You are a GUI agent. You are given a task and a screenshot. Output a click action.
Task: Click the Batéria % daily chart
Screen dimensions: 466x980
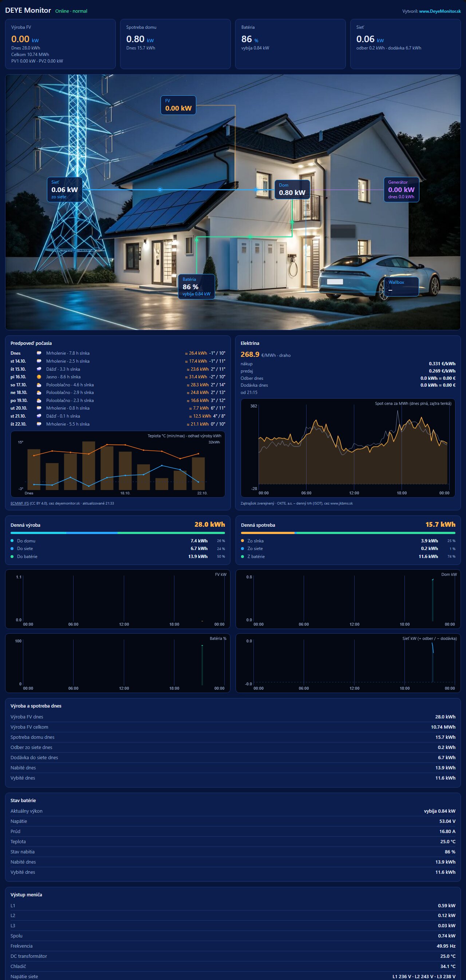tap(118, 663)
